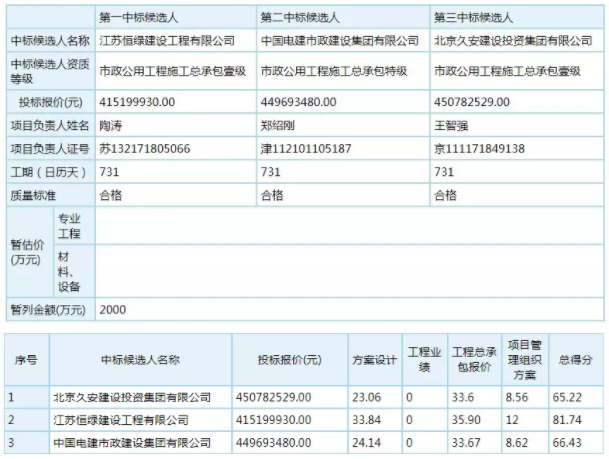Click the 项目管理组织方案 column header
Image resolution: width=609 pixels, height=459 pixels.
[x=524, y=360]
